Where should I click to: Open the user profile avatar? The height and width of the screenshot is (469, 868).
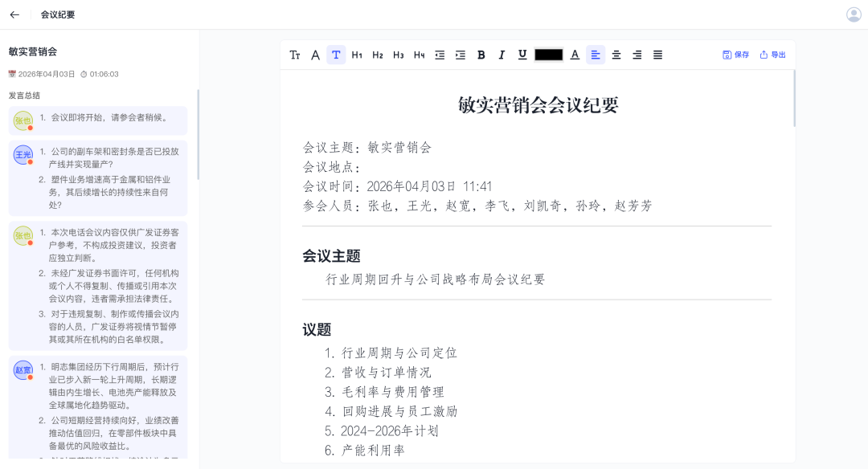[x=854, y=14]
